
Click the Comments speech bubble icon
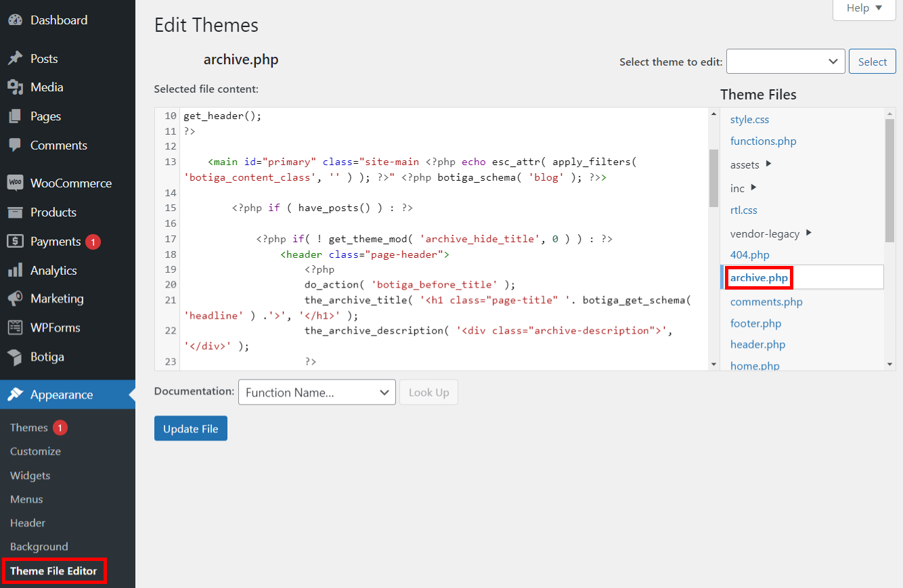click(x=15, y=145)
